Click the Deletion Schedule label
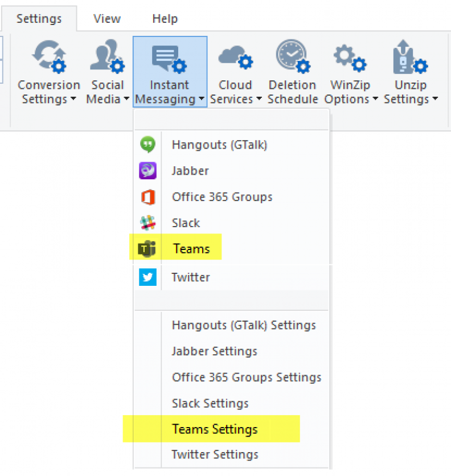Screen dimensions: 451x476 coord(293,92)
